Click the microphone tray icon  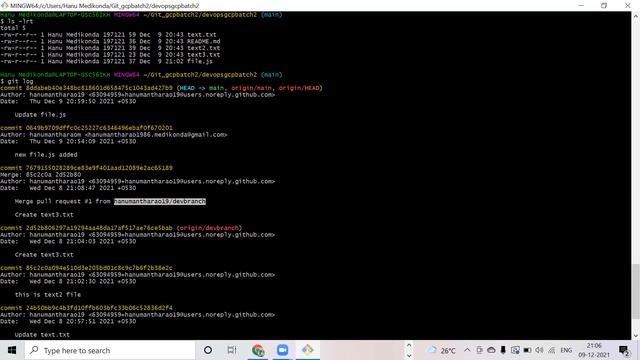tap(503, 350)
